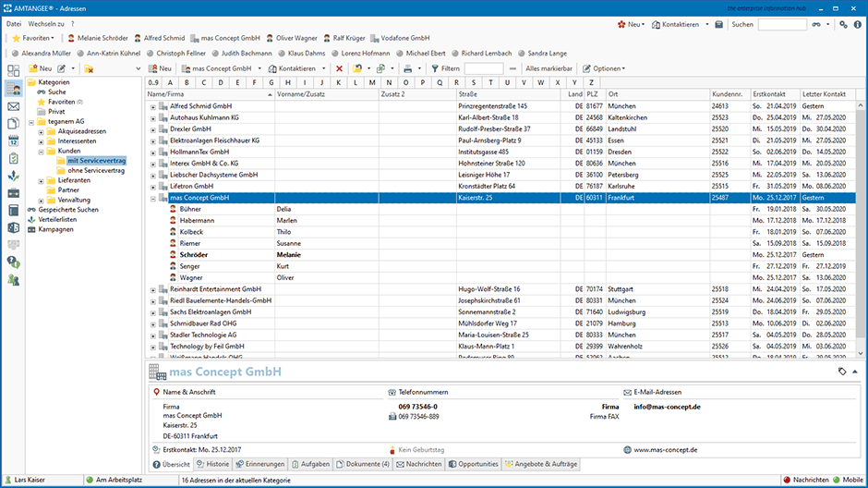Click the red delete X toolbar icon

(339, 68)
